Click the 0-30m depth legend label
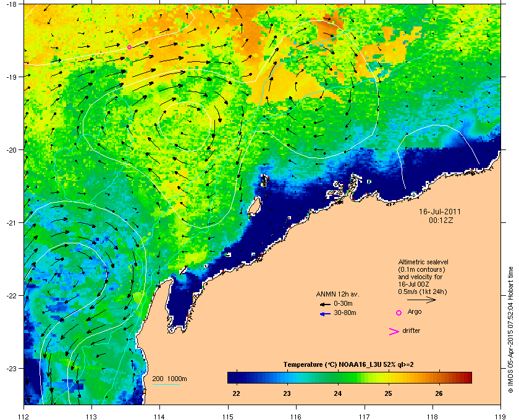Screen dimensions: 519x420 343,303
